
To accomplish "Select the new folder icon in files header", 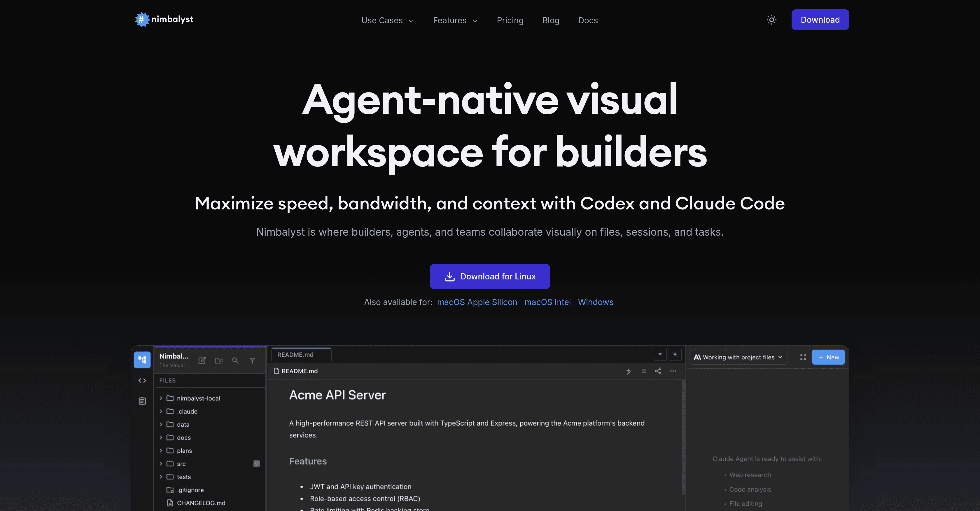I will pos(219,360).
